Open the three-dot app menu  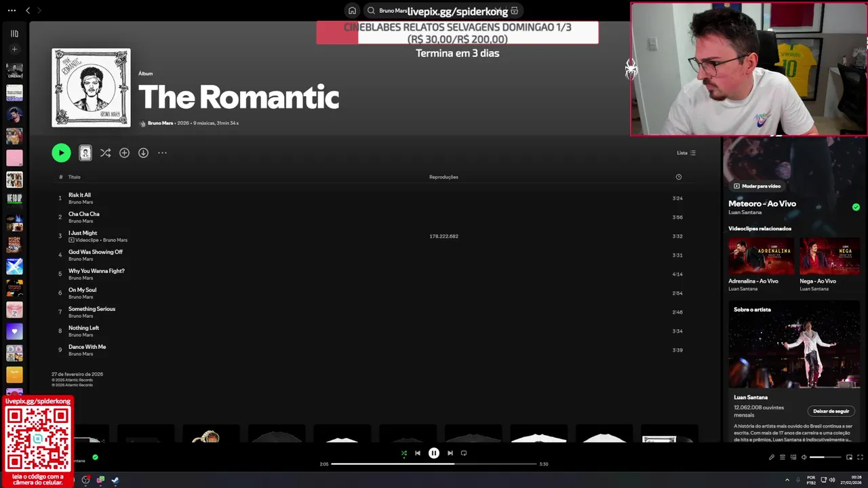coord(12,11)
